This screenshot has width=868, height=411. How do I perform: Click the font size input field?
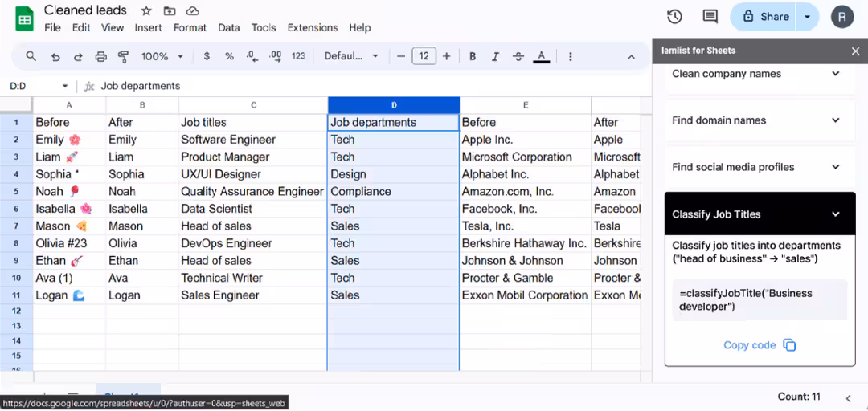tap(424, 56)
